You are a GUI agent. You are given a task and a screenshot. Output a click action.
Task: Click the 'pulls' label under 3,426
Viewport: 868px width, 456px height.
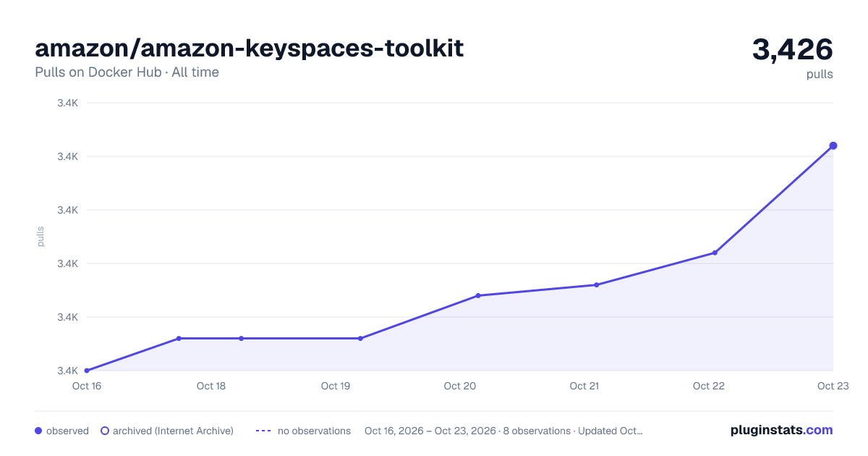[820, 74]
